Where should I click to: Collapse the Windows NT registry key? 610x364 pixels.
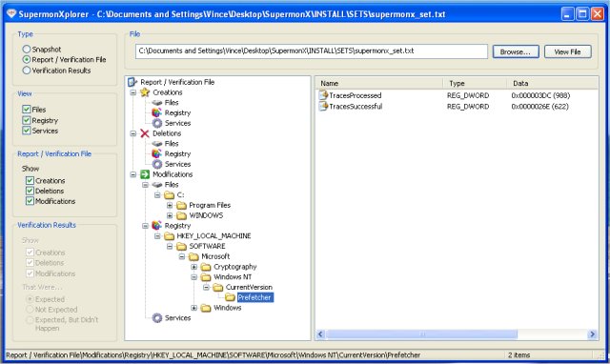194,277
